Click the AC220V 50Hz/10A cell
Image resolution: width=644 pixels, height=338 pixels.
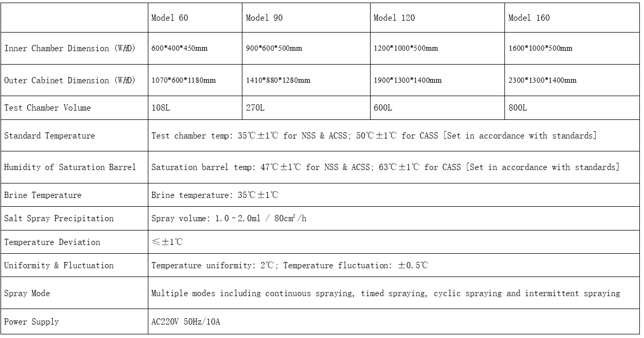coord(394,321)
